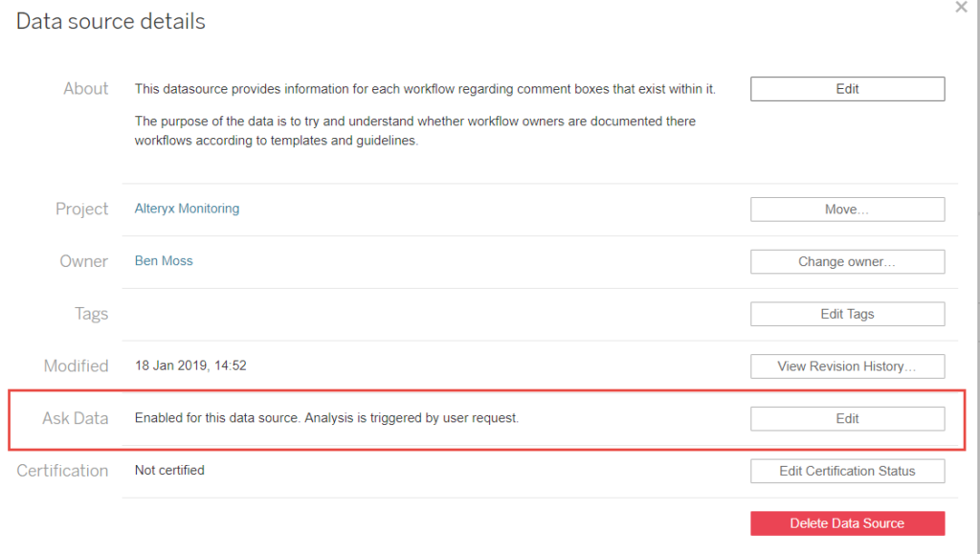Click the red Delete Data Source button

pyautogui.click(x=848, y=523)
